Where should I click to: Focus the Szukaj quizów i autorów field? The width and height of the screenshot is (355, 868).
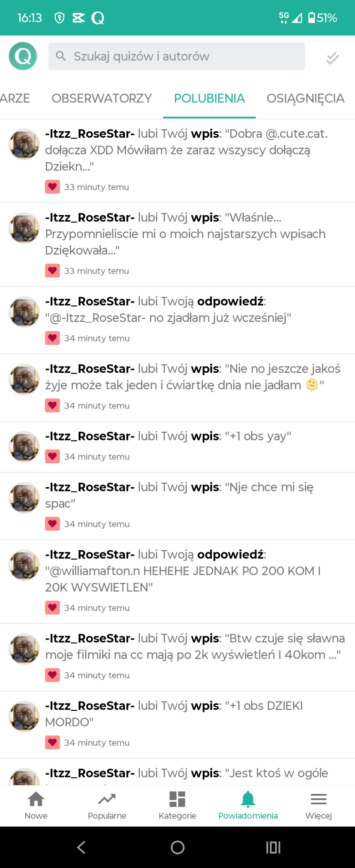pyautogui.click(x=176, y=56)
